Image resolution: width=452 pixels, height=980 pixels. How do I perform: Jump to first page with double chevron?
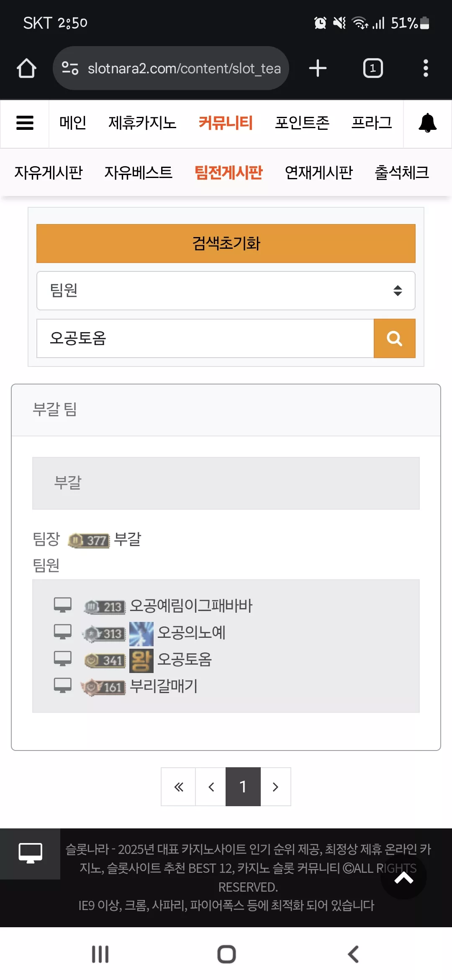pos(179,787)
